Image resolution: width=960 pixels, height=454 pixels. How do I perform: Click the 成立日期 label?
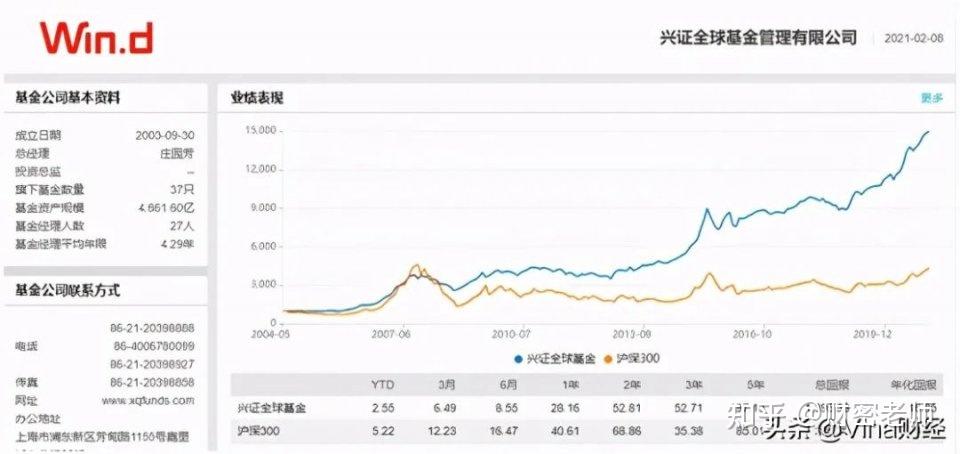38,135
